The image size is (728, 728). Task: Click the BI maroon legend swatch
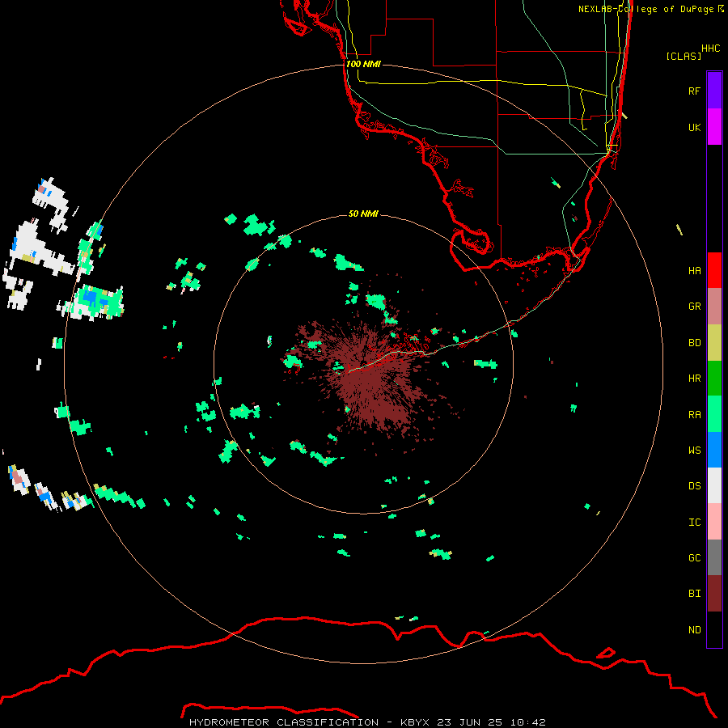714,594
